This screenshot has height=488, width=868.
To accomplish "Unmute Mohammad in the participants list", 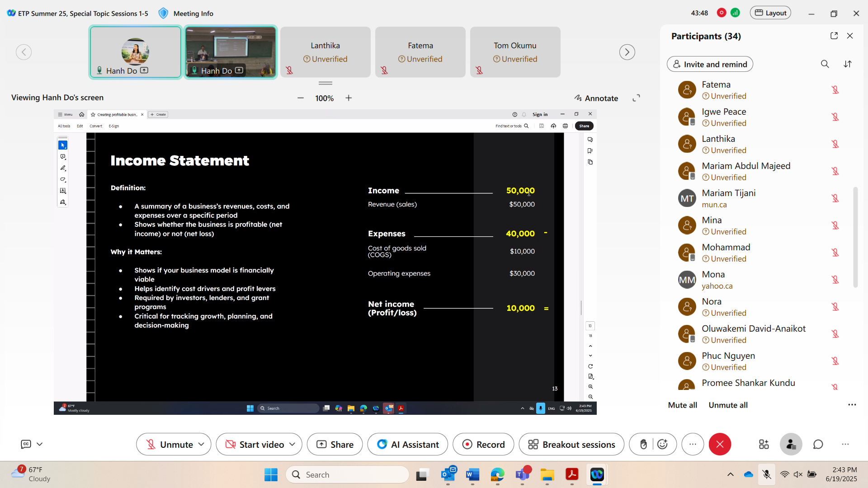I will [x=835, y=253].
